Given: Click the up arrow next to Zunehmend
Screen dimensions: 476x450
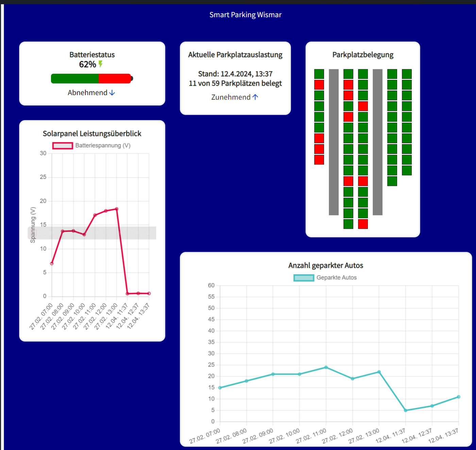Looking at the screenshot, I should point(255,97).
